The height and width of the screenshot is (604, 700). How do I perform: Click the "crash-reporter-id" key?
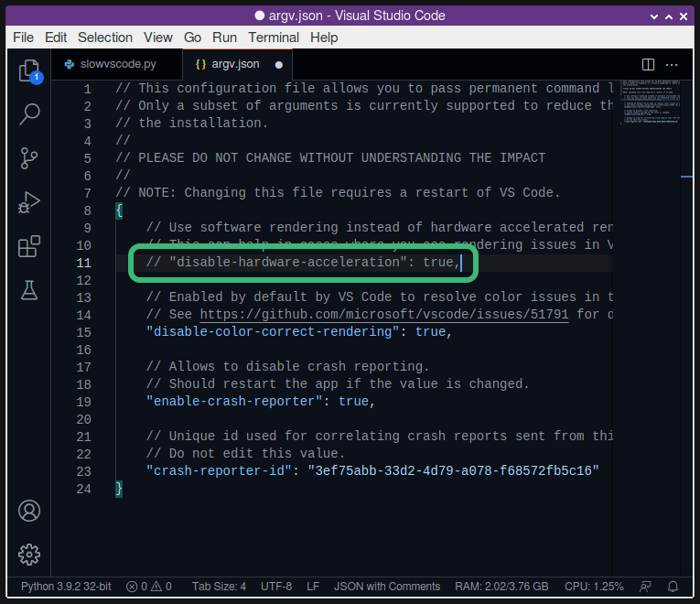(219, 471)
